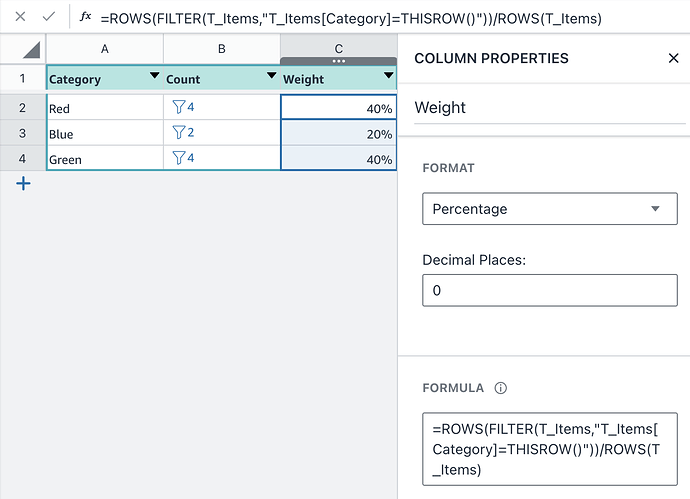Expand the Count column header dropdown
The image size is (690, 499).
point(270,77)
